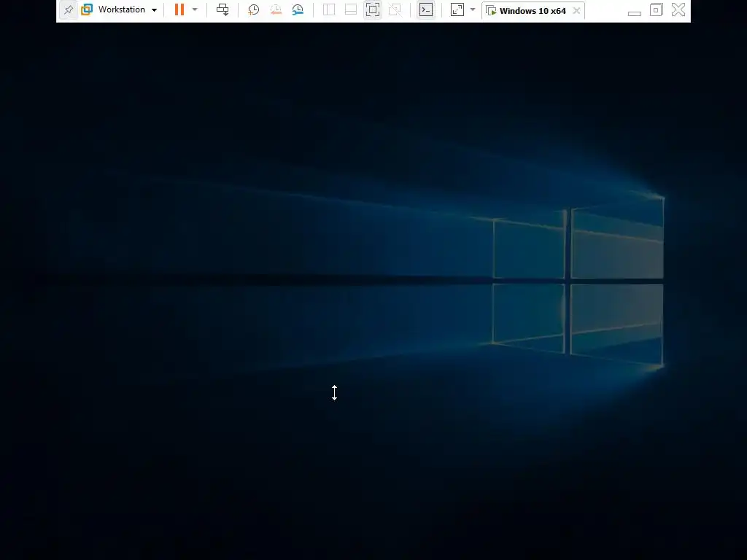747x560 pixels.
Task: Take a snapshot of this virtual machine
Action: [x=253, y=9]
